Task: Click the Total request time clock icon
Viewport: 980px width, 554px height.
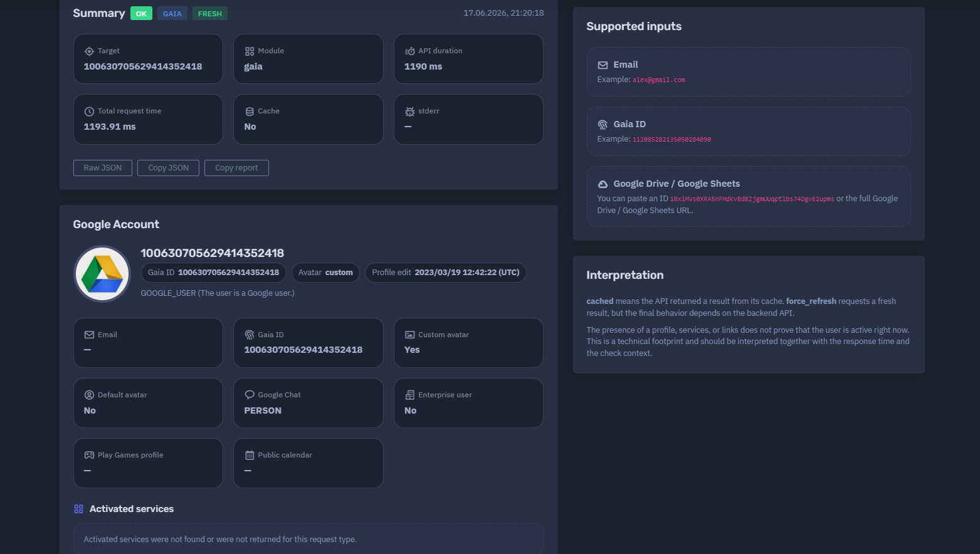Action: coord(89,112)
